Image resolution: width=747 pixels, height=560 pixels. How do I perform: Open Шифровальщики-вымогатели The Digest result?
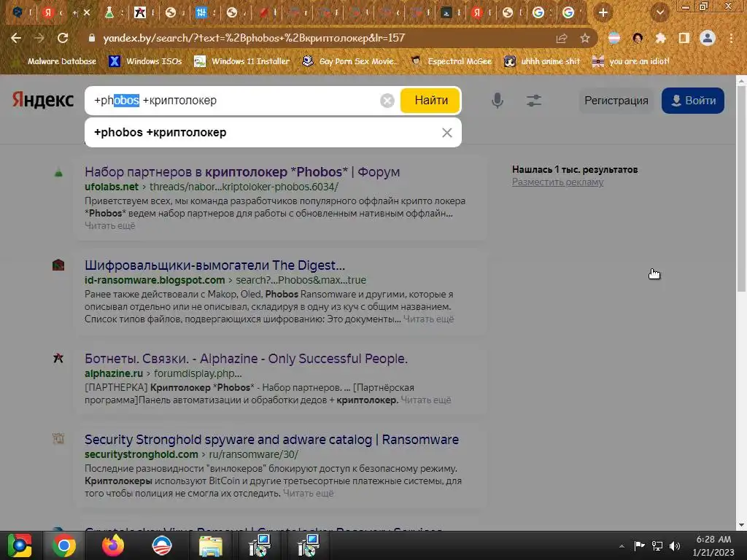(x=215, y=265)
